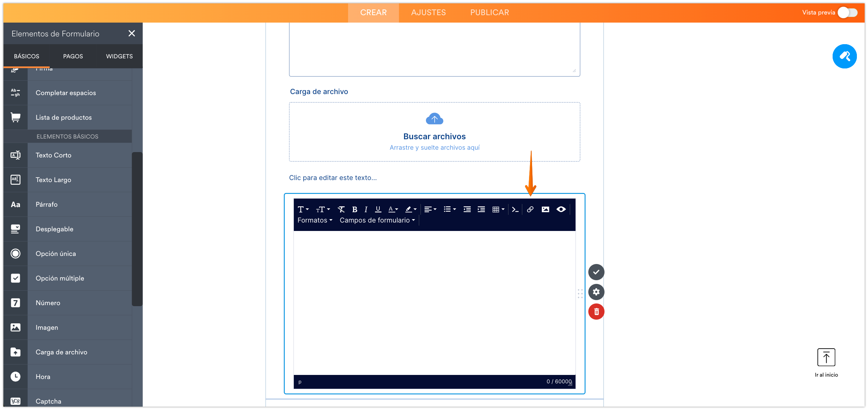Image resolution: width=868 pixels, height=410 pixels.
Task: Click the Ir al inicio arrow icon
Action: (826, 357)
